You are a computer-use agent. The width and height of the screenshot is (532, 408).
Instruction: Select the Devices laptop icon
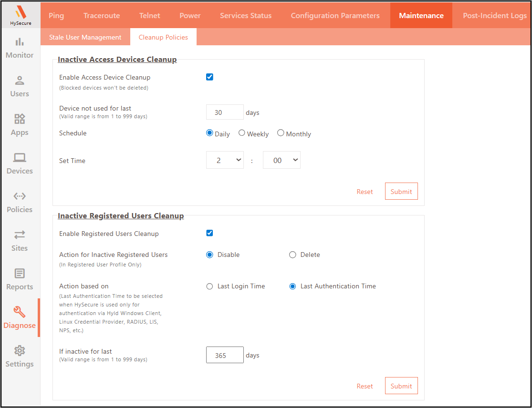20,158
